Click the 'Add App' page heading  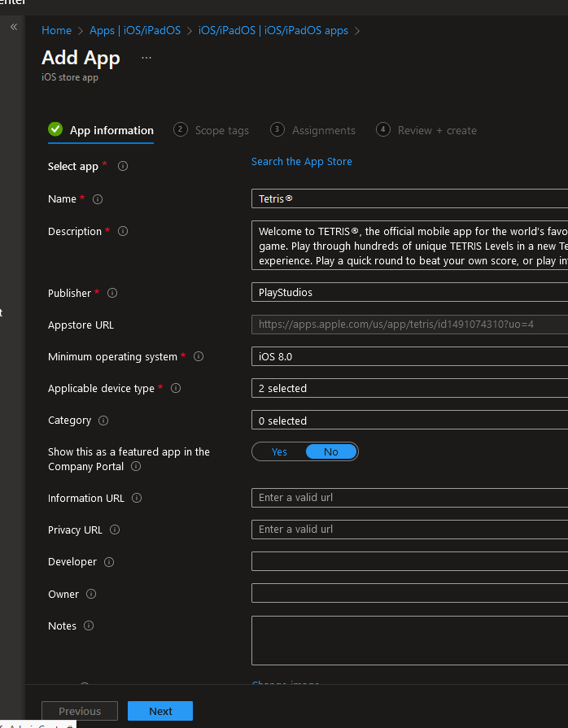(x=81, y=58)
